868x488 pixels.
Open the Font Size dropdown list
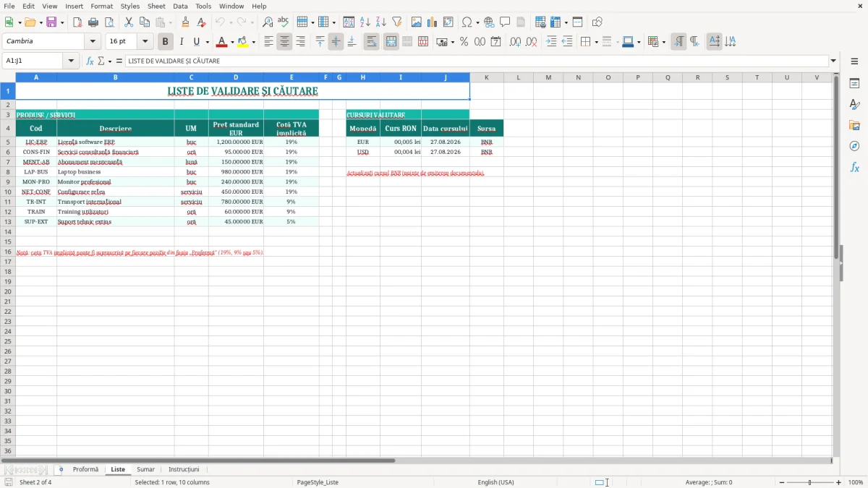pyautogui.click(x=145, y=42)
